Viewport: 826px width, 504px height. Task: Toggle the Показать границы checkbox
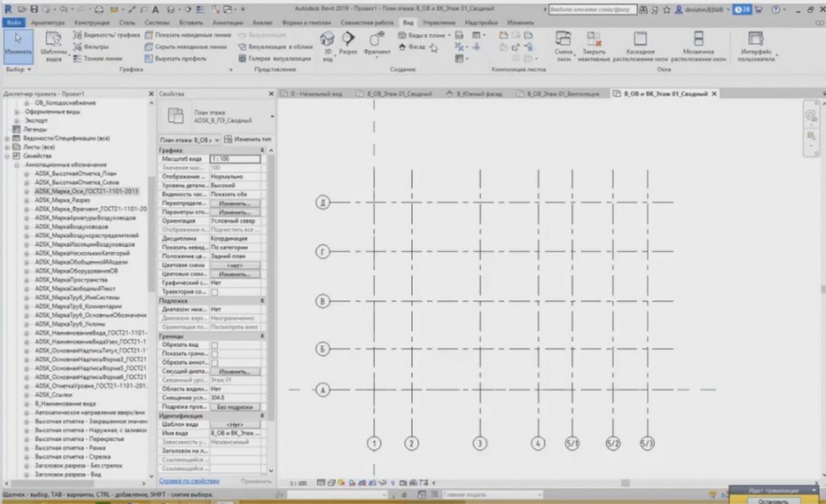click(215, 354)
